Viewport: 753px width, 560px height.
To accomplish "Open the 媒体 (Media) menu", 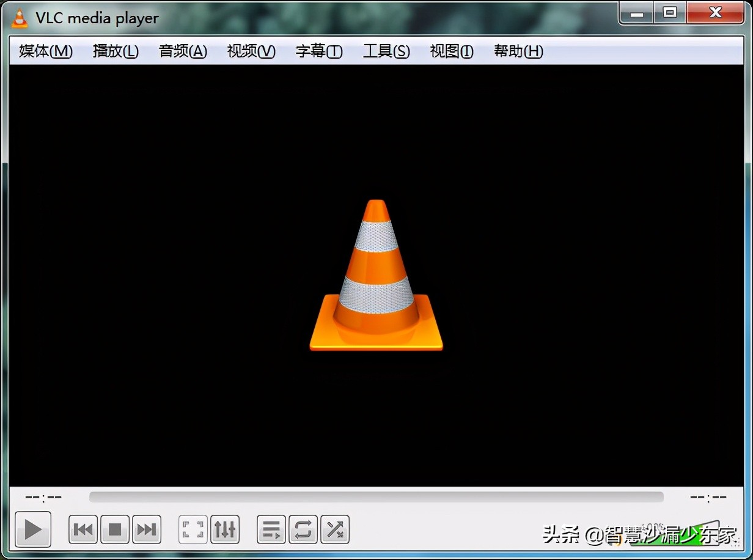I will [x=45, y=51].
